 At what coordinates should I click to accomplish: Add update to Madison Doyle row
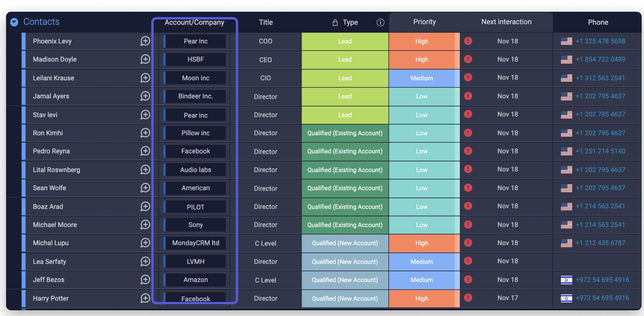click(x=145, y=59)
